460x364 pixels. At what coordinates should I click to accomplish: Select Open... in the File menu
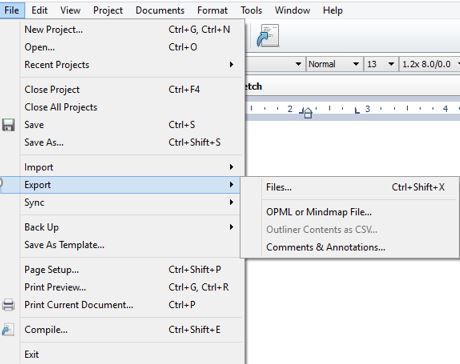pos(130,47)
